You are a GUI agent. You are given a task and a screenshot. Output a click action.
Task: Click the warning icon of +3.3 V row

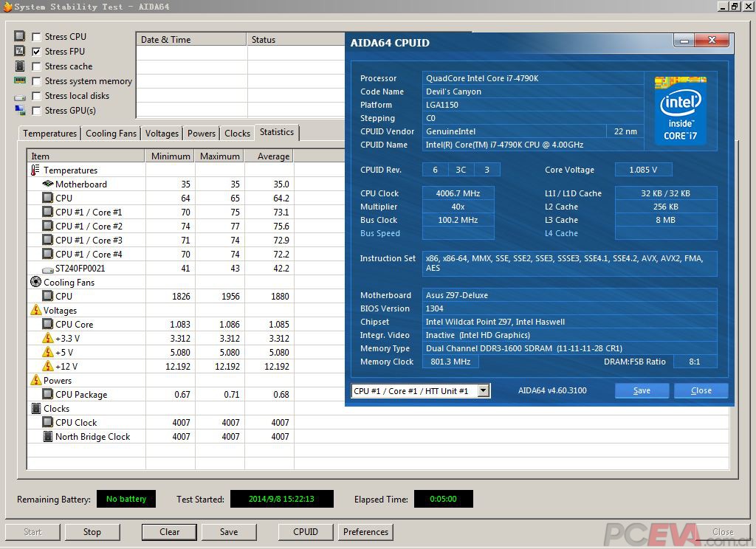48,338
